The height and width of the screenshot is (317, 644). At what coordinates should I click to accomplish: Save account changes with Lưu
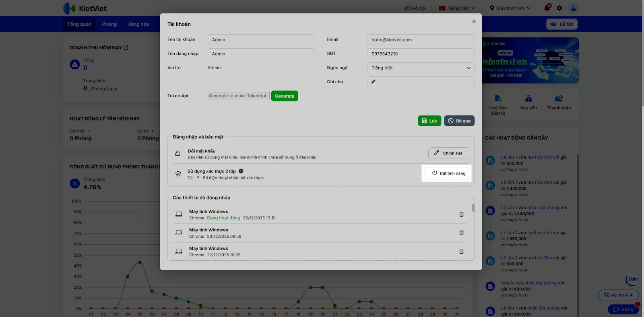tap(429, 121)
